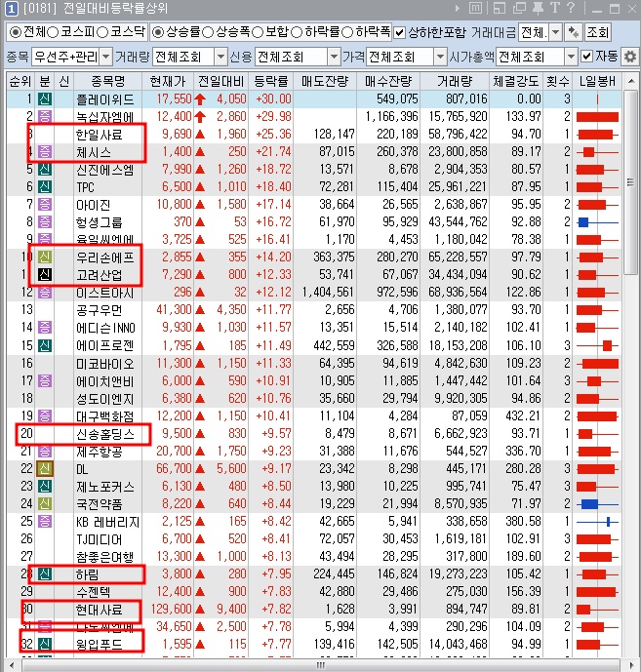Open the 시가총액 전체조회 dropdown
Screen dimensions: 641x672
coord(571,57)
